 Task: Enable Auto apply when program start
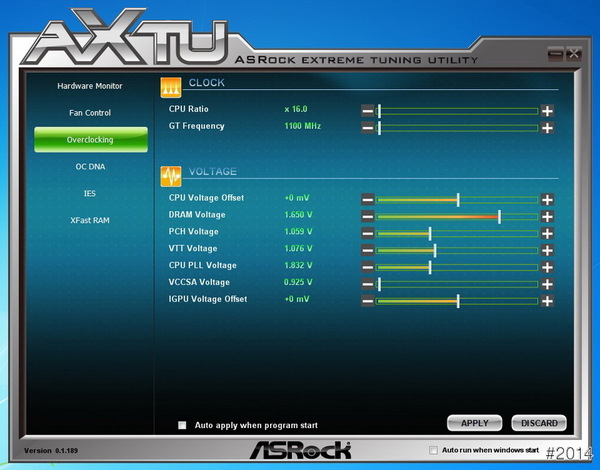point(182,425)
